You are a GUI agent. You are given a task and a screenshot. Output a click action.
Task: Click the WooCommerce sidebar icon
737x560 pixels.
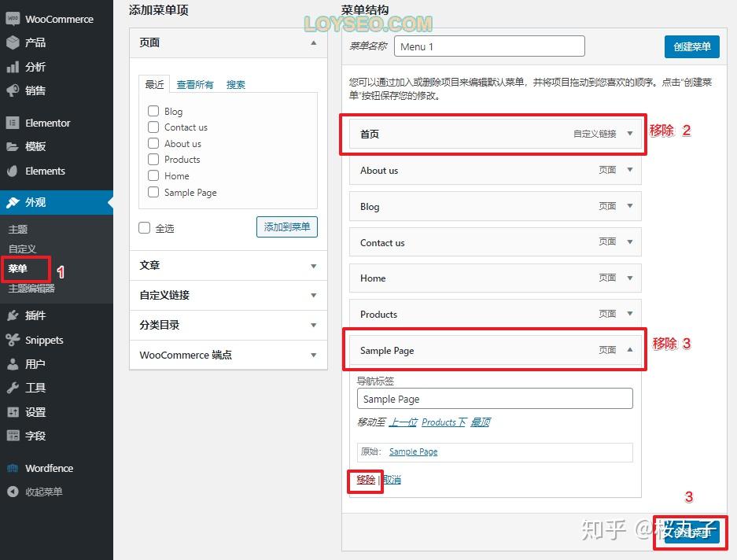click(13, 19)
